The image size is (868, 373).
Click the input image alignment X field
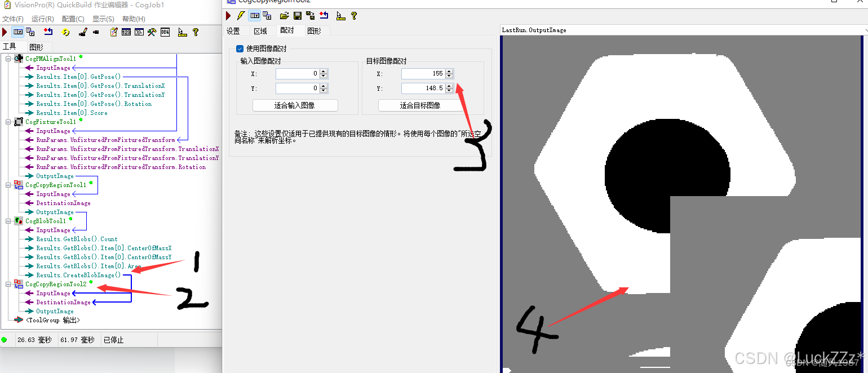click(x=298, y=74)
